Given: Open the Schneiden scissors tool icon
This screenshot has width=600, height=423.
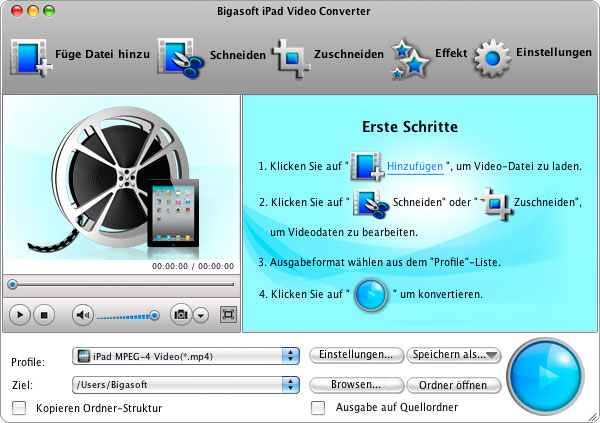Looking at the screenshot, I should pos(181,58).
